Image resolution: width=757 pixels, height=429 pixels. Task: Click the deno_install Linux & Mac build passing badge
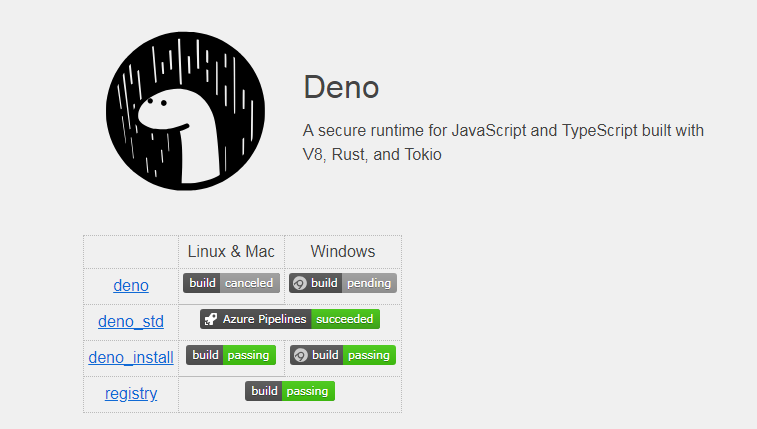tap(231, 355)
